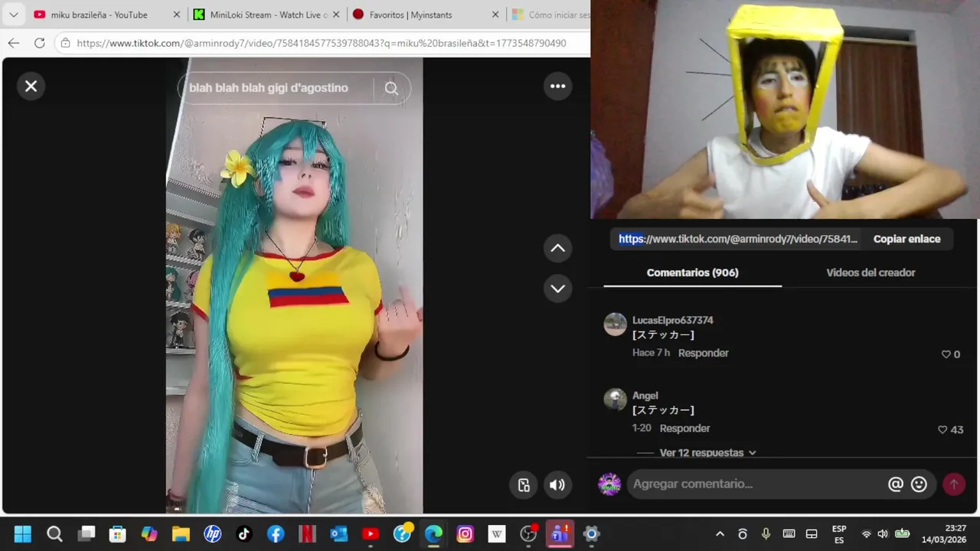Open the three-dots more options menu
Image resolution: width=980 pixels, height=551 pixels.
558,86
